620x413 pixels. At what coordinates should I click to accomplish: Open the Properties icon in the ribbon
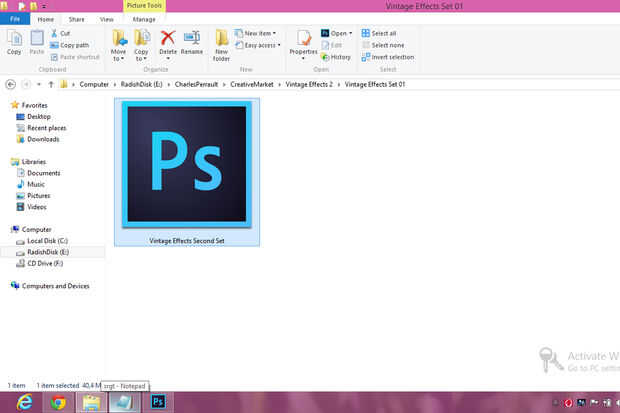pyautogui.click(x=303, y=38)
